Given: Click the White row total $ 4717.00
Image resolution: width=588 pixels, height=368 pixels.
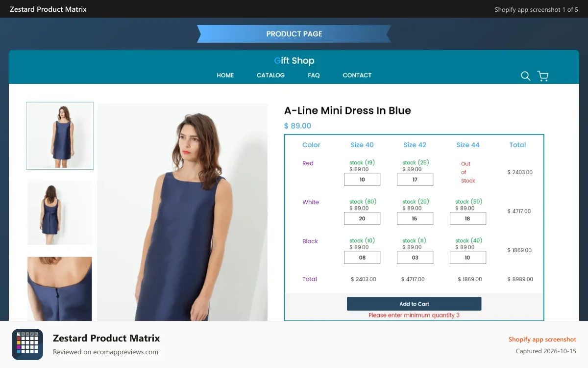Looking at the screenshot, I should (519, 211).
